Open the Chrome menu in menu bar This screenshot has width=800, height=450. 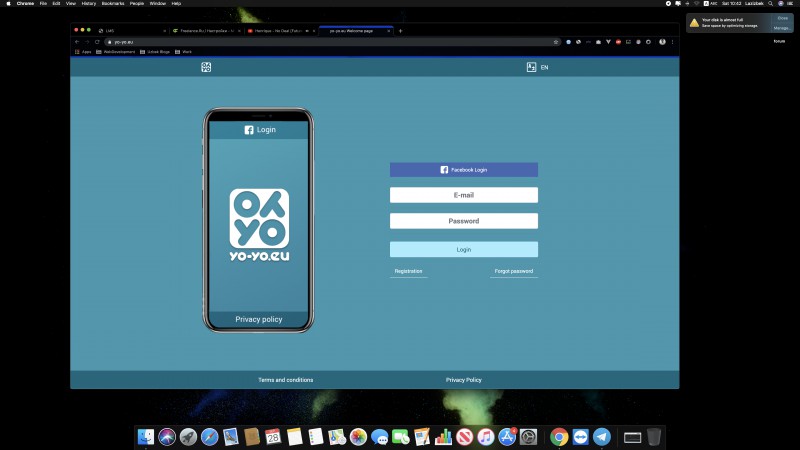tap(25, 4)
